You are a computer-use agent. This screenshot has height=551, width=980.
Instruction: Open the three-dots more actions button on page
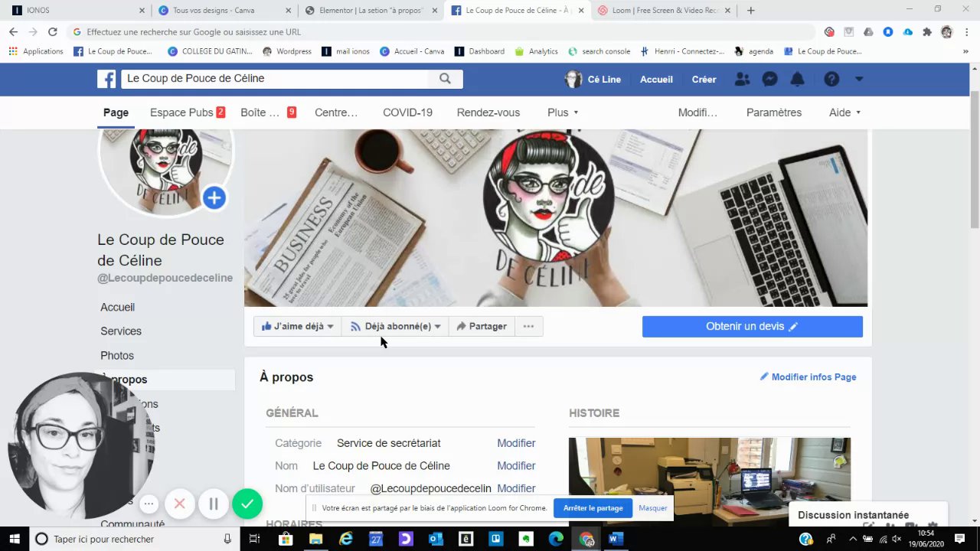click(x=528, y=326)
